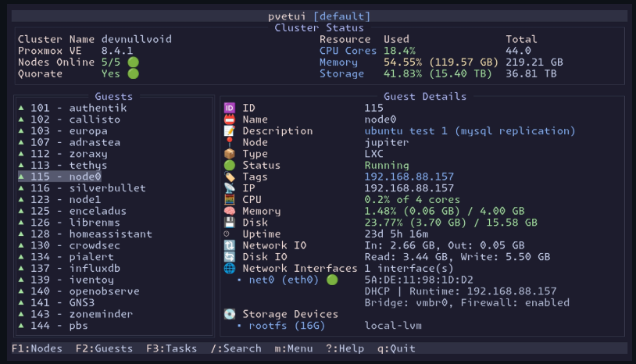Click the rootfs (16G) storage entry
The image size is (636, 364).
[287, 326]
